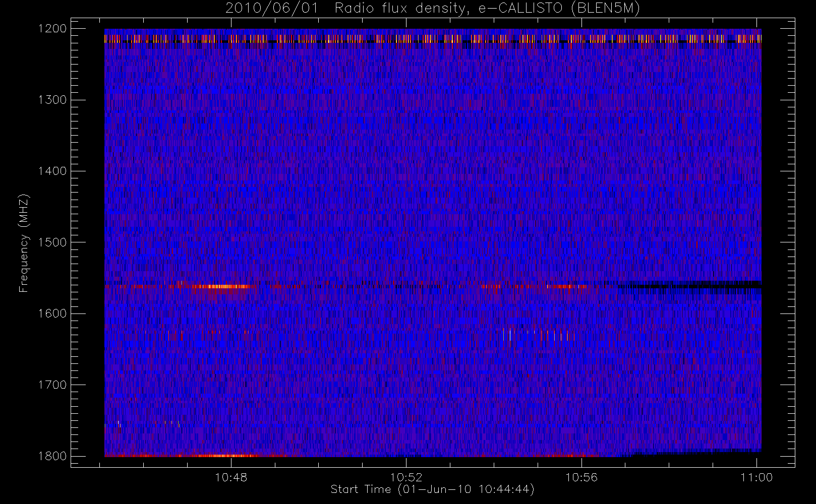The width and height of the screenshot is (816, 504).
Task: Click the 11:00 time tick label
Action: click(x=757, y=477)
